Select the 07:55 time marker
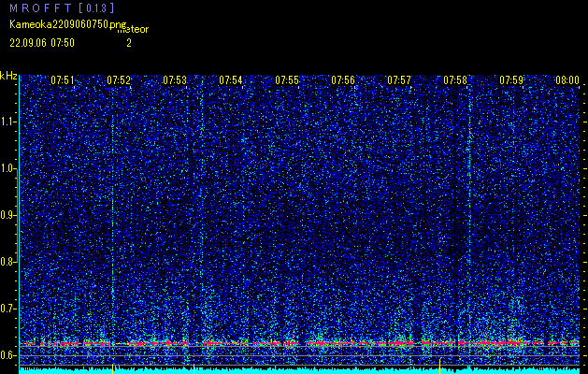The height and width of the screenshot is (374, 588). click(x=287, y=80)
